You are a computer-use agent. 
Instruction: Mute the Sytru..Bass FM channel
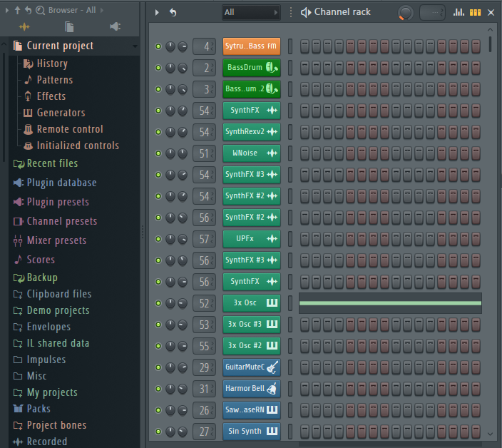pos(158,46)
